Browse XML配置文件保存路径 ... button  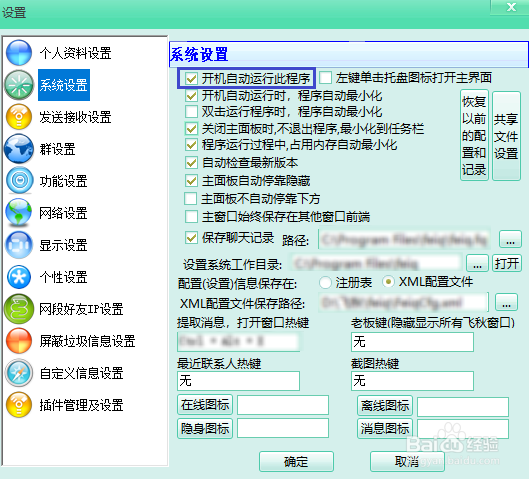point(506,302)
